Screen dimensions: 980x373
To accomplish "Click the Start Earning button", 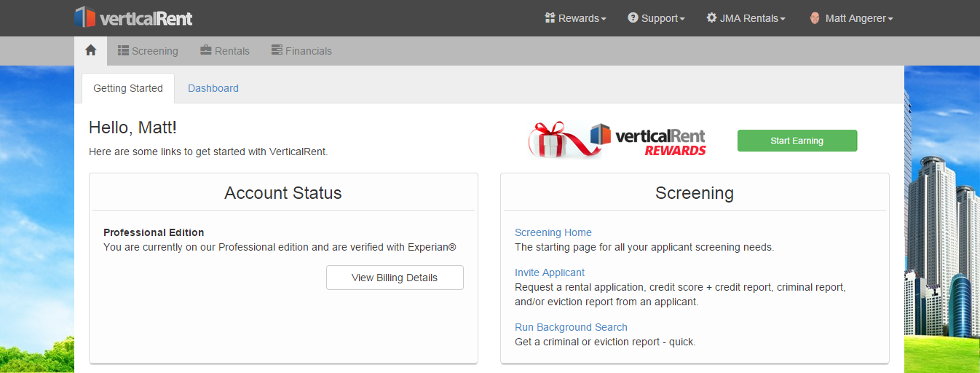I will tap(797, 141).
